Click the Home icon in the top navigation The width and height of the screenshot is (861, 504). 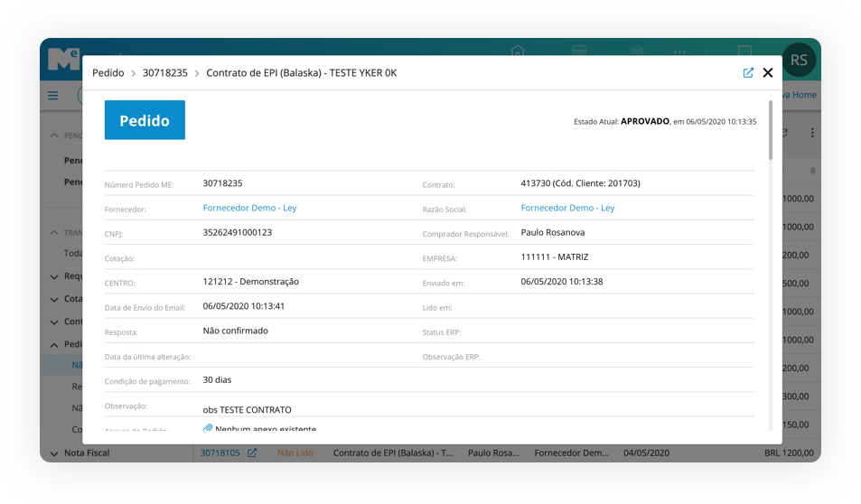tap(518, 51)
